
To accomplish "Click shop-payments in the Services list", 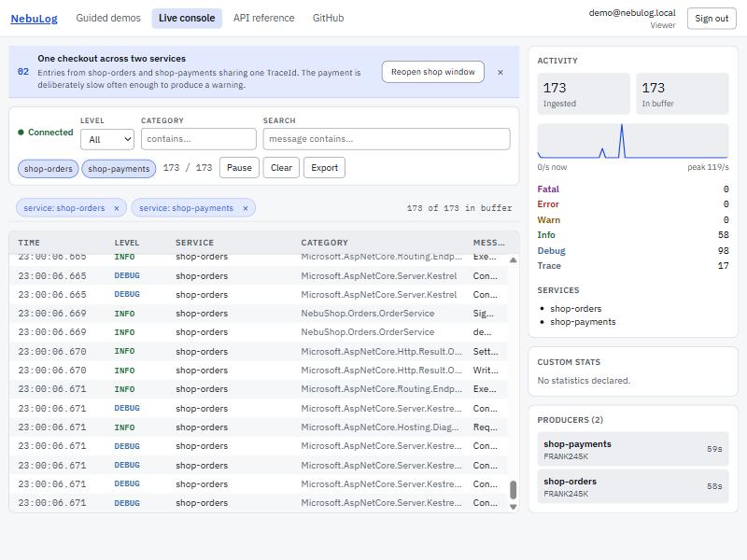I will coord(583,322).
